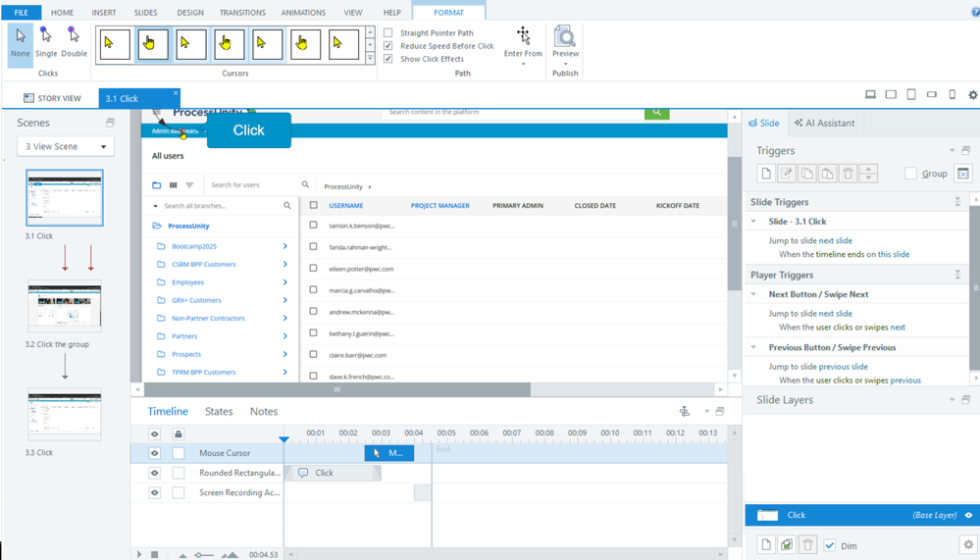Image resolution: width=980 pixels, height=560 pixels.
Task: Open the Preview publish button
Action: (x=565, y=45)
